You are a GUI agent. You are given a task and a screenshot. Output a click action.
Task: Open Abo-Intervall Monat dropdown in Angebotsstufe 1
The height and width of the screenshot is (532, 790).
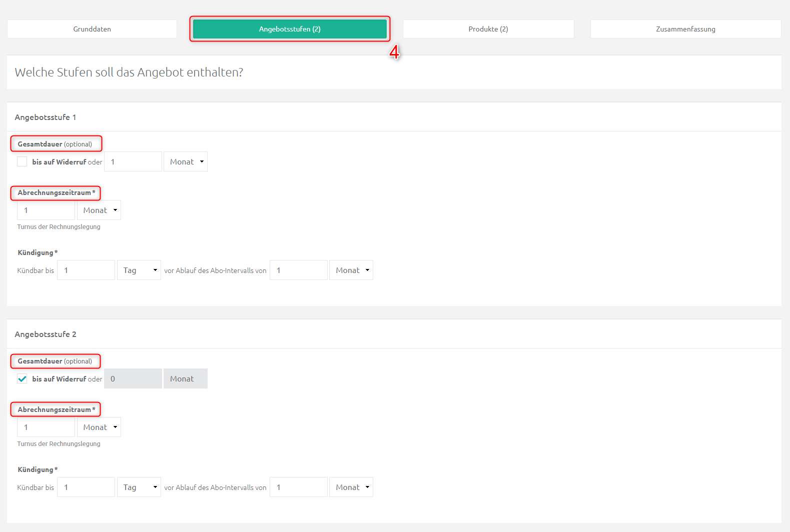[x=351, y=270]
